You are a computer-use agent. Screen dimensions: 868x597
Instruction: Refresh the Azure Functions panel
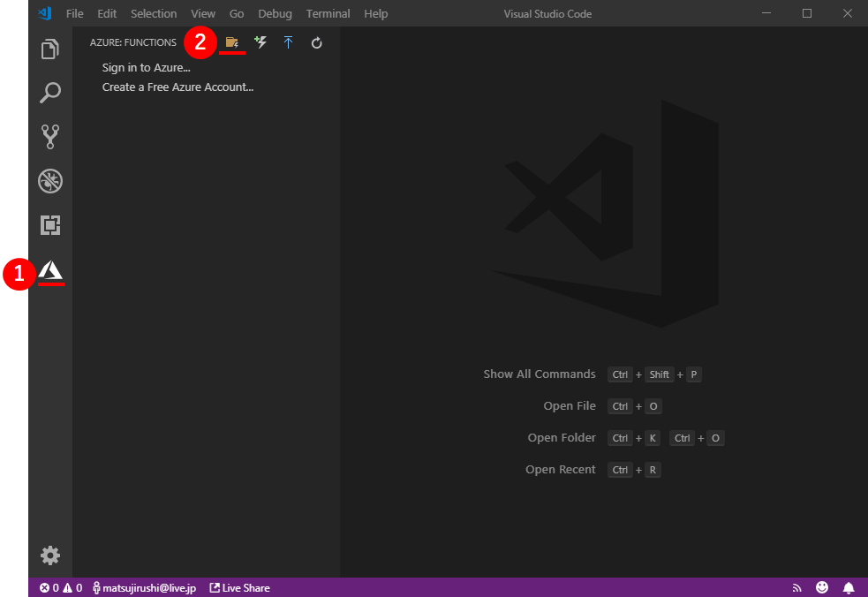click(316, 42)
